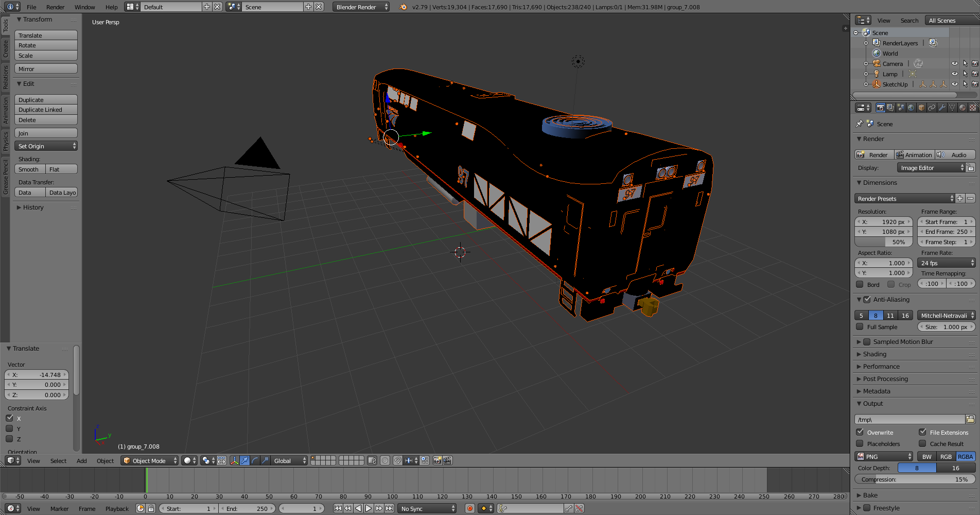This screenshot has width=980, height=515.
Task: Open the Render properties tab camera icon
Action: tap(880, 108)
